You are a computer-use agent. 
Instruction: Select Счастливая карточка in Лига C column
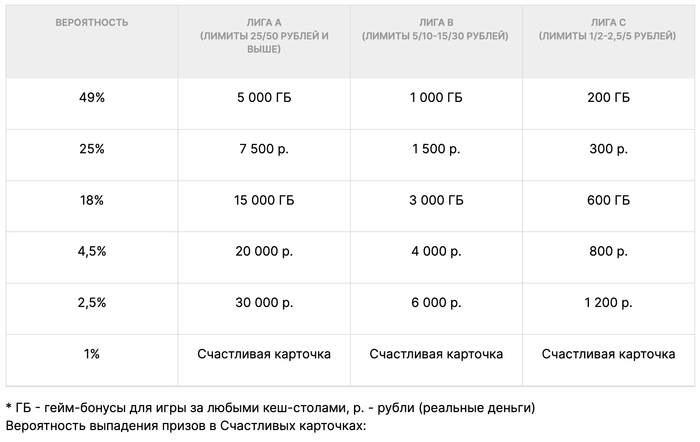[x=608, y=354]
